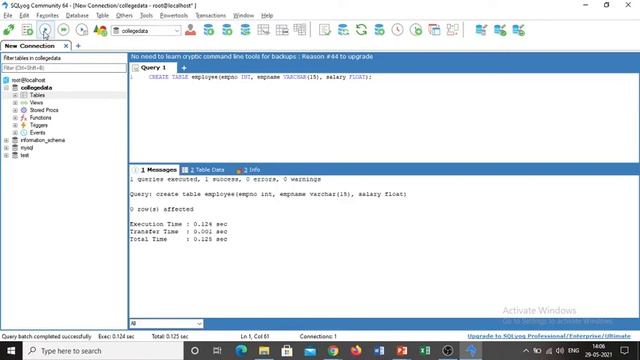Select root@localhost in the object browser

pos(28,80)
